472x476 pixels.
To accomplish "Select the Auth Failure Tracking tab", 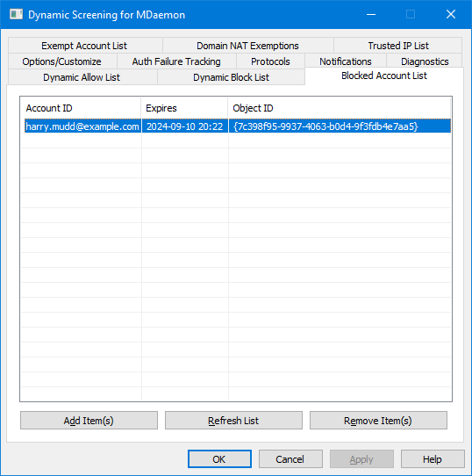I will (x=176, y=61).
